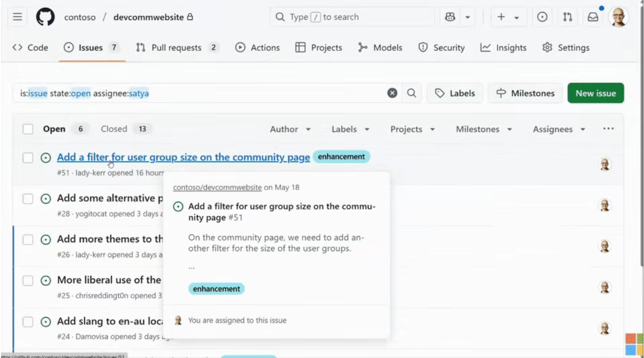Click assignee avatar on issue #51 row
This screenshot has height=358, width=644.
pos(605,165)
